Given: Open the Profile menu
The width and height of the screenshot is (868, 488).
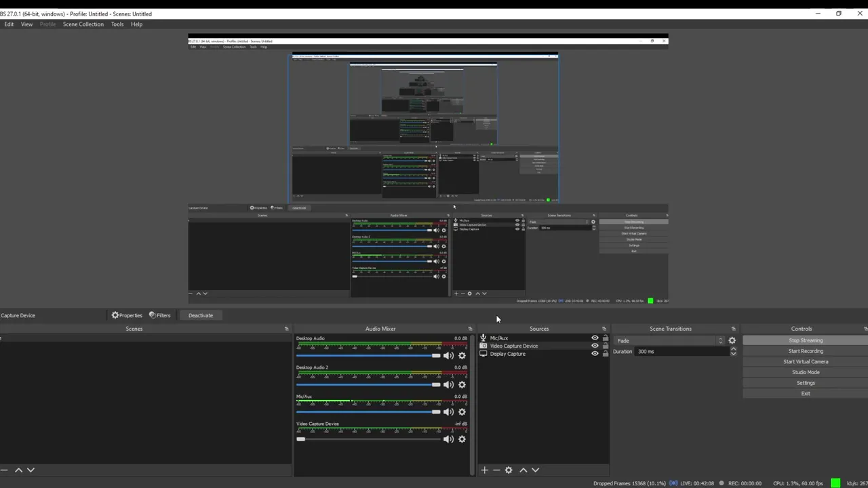Looking at the screenshot, I should coord(47,24).
